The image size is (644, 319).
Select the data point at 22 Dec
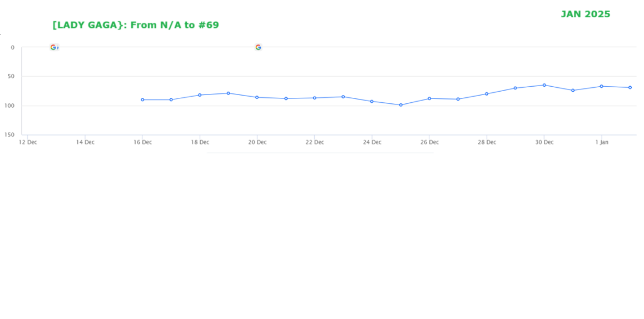(315, 98)
